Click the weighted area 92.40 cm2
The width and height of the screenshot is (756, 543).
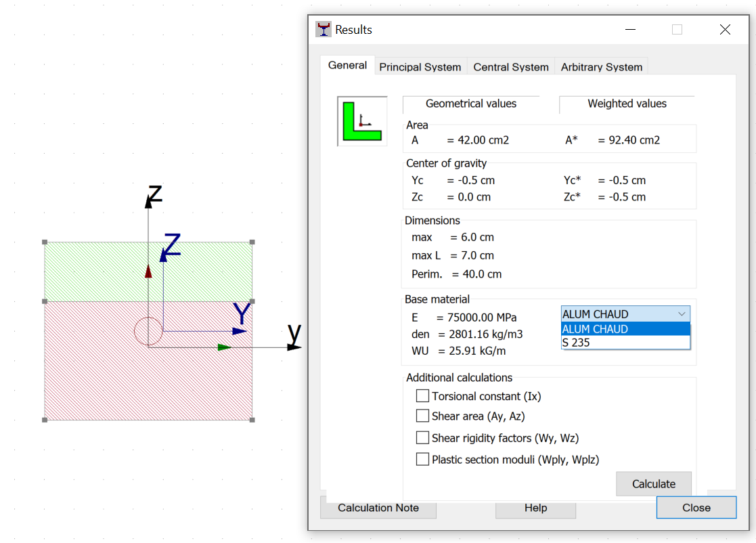point(634,140)
